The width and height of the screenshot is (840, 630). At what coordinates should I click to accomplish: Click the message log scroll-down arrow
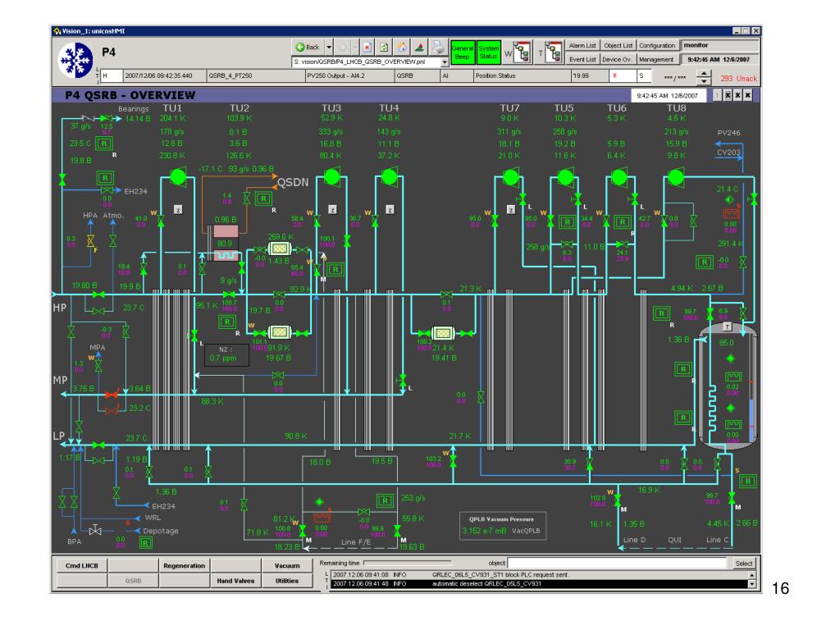pos(751,584)
